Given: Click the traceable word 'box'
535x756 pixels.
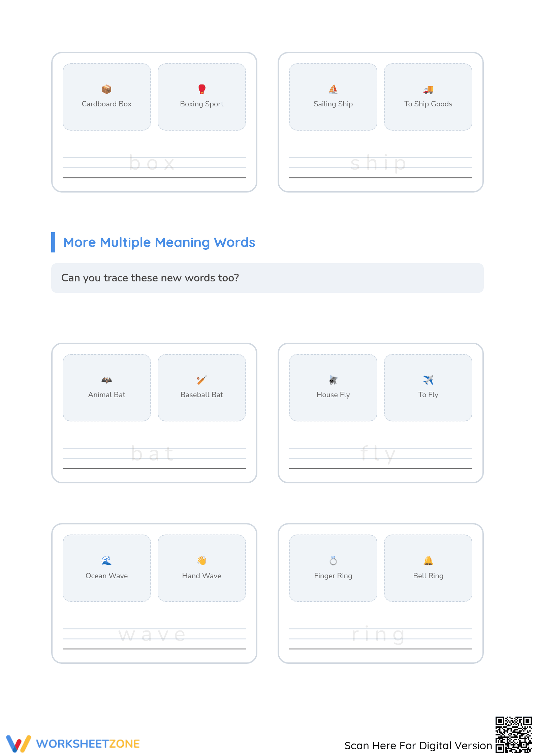Looking at the screenshot, I should pyautogui.click(x=152, y=163).
